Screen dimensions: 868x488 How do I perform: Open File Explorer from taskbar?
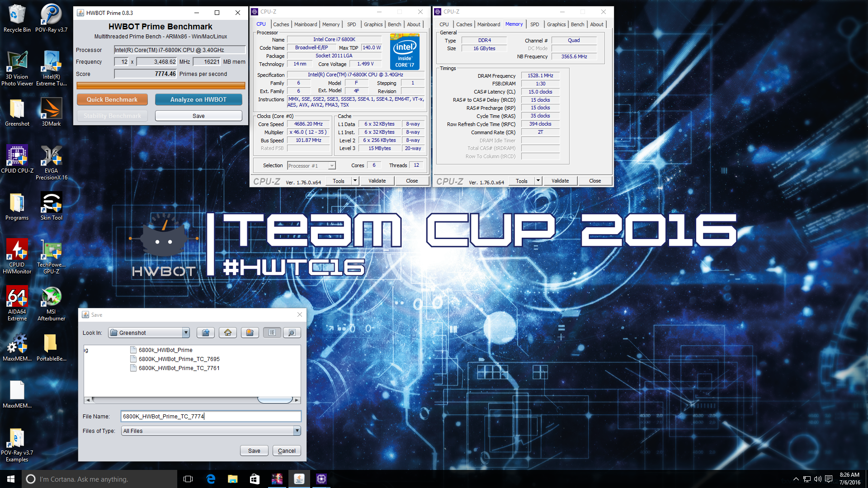233,479
